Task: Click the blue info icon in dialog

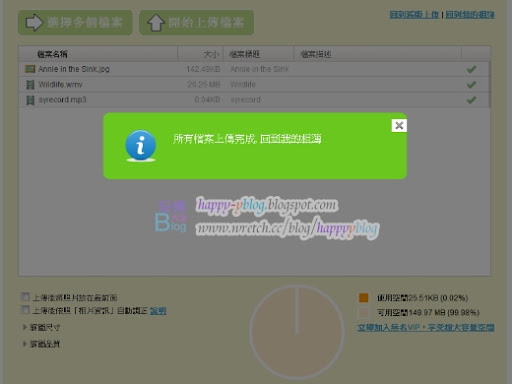Action: (x=140, y=145)
